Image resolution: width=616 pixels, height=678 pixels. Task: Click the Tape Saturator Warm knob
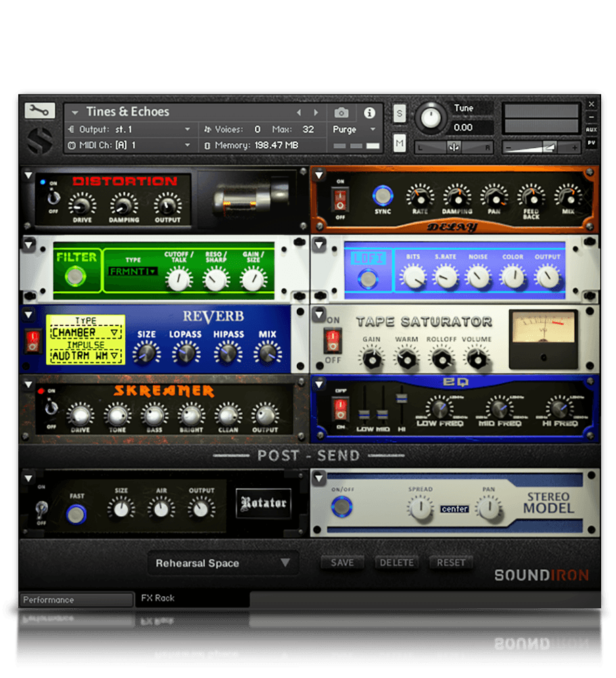(406, 359)
